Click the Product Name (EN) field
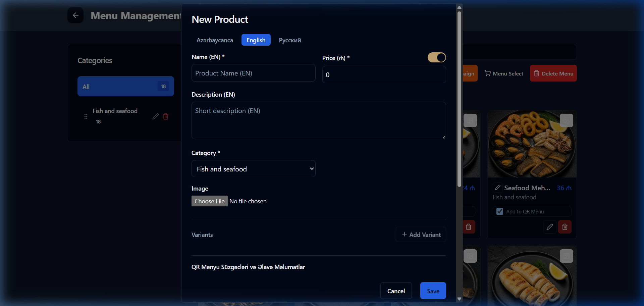The height and width of the screenshot is (306, 644). [253, 73]
